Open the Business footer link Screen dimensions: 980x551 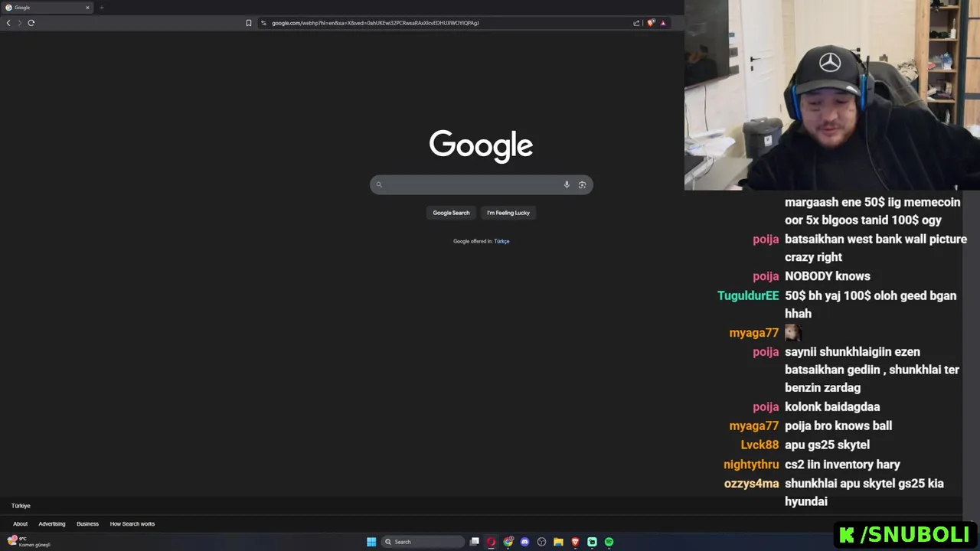(87, 524)
